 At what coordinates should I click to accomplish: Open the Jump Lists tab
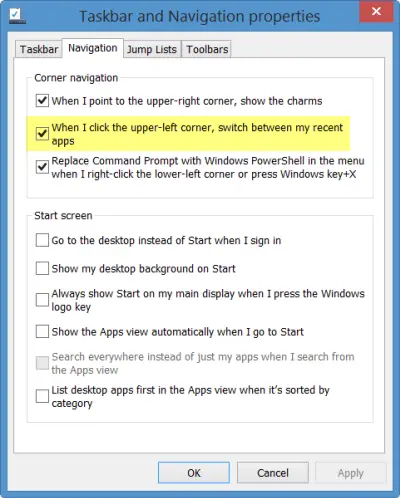click(152, 49)
